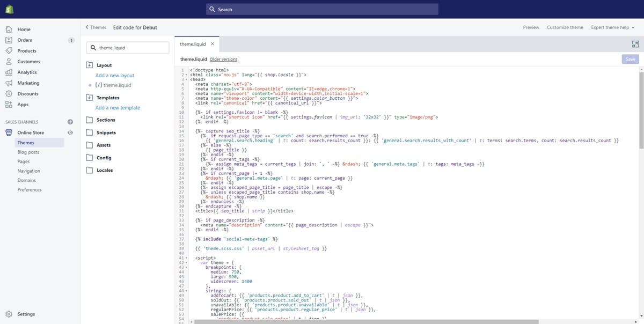View online store eye icon
The height and width of the screenshot is (324, 644).
click(x=70, y=132)
